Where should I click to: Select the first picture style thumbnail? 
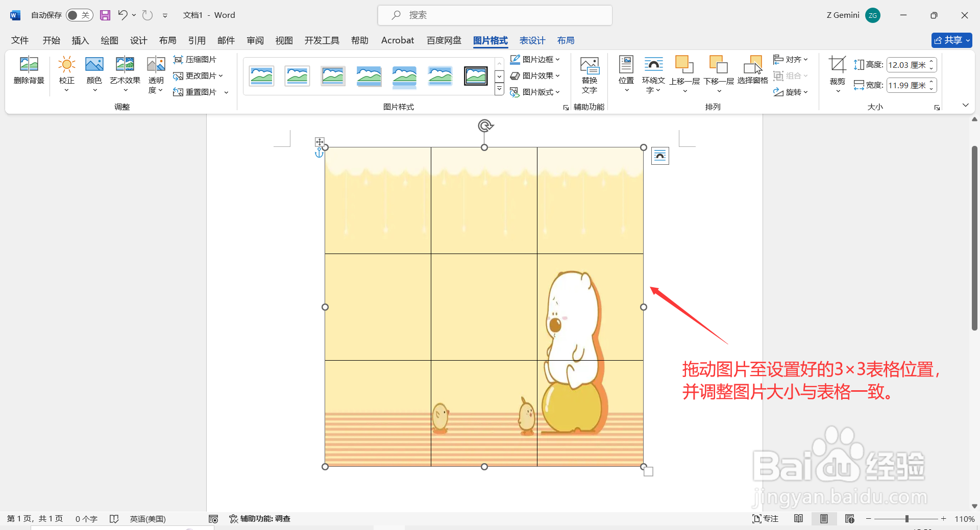click(x=261, y=76)
